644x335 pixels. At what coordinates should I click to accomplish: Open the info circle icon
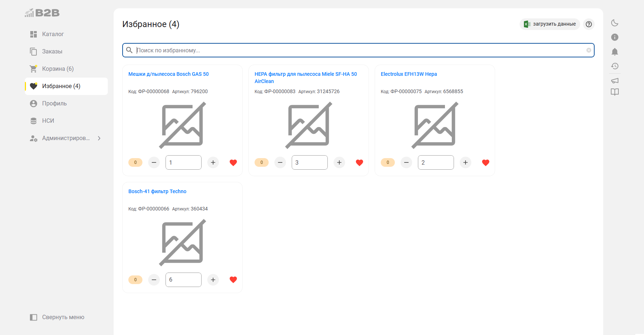click(615, 37)
